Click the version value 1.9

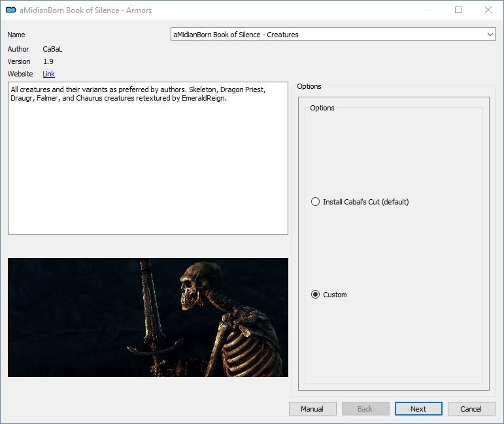(48, 61)
